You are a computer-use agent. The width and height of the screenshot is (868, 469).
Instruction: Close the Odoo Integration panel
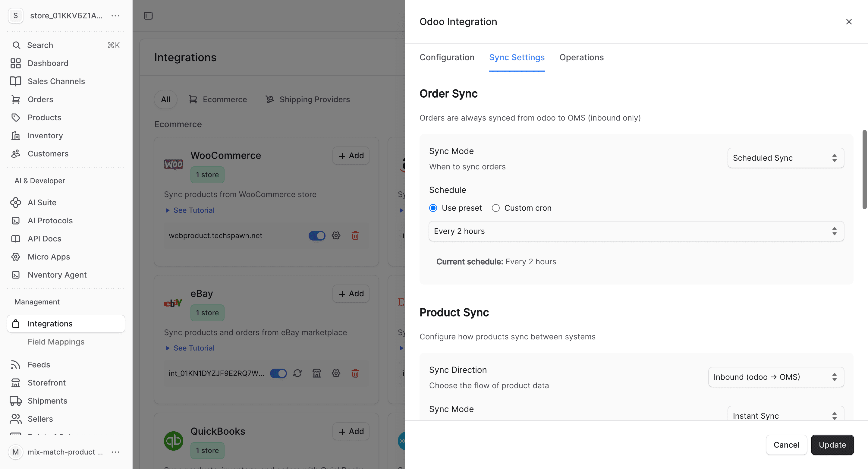pos(849,22)
